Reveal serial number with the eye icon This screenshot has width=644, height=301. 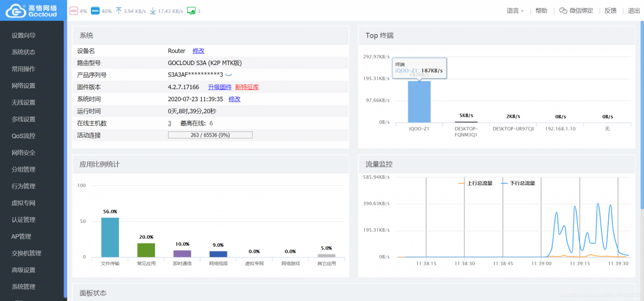[x=228, y=74]
